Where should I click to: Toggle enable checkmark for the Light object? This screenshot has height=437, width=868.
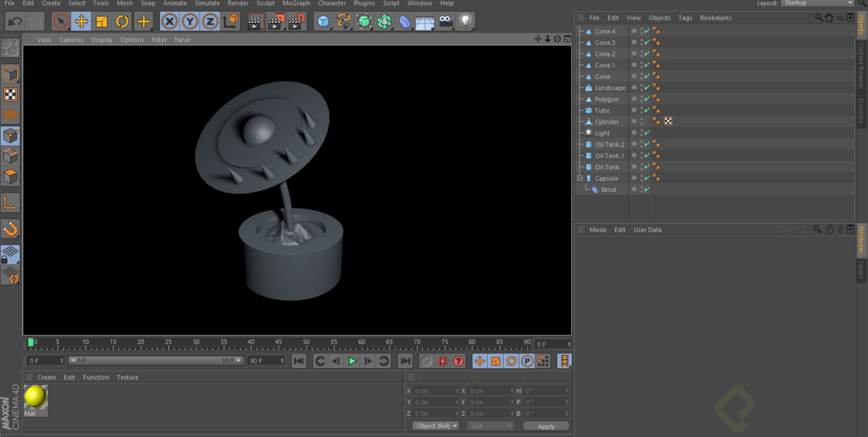(647, 133)
